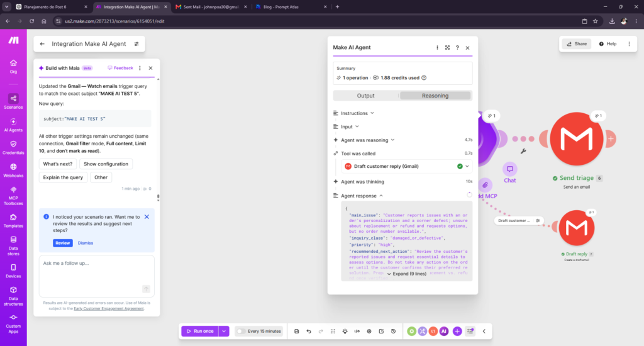Viewport: 644px width, 346px height.
Task: Click wrench icon on the canvas connection
Action: coord(523,151)
